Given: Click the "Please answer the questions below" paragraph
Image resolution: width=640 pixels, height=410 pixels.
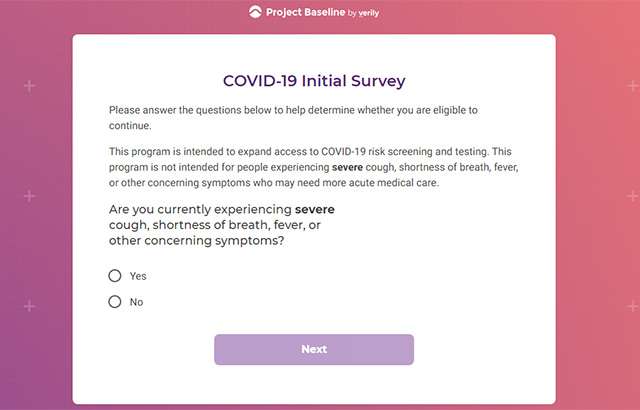Looking at the screenshot, I should 309,118.
